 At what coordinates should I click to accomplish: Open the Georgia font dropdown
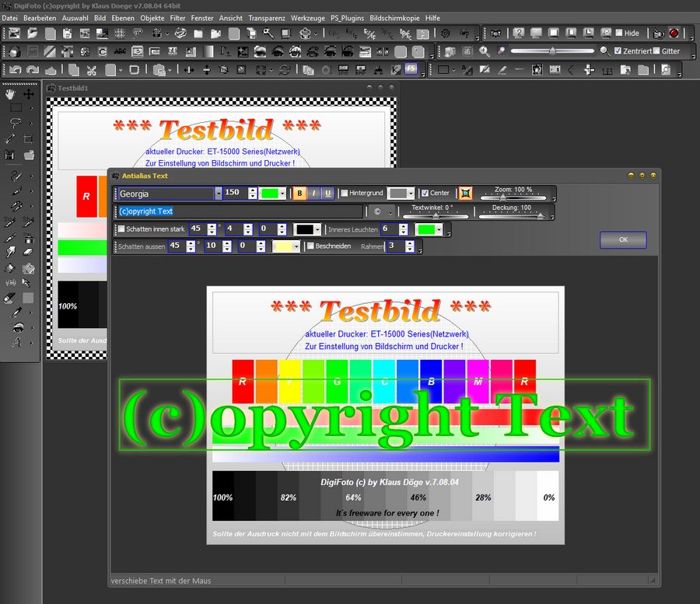[x=219, y=194]
